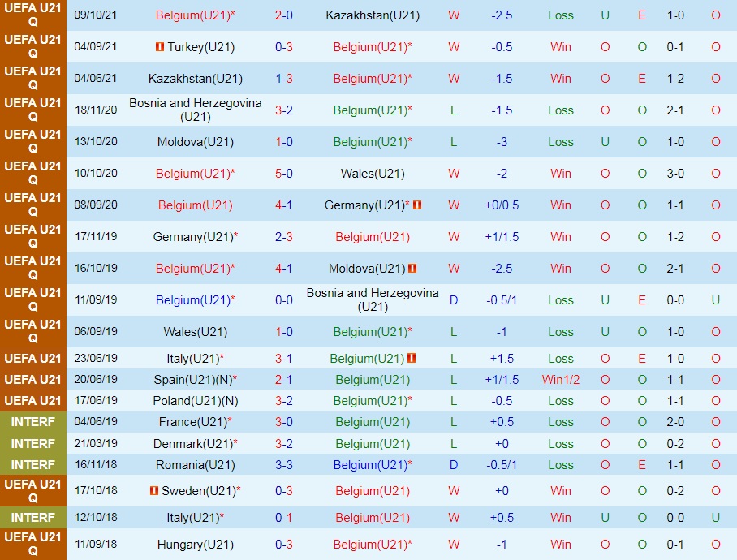Screen dimensions: 737x560
Task: Click the last-column U on the 11/09/19 row
Action: tap(715, 299)
